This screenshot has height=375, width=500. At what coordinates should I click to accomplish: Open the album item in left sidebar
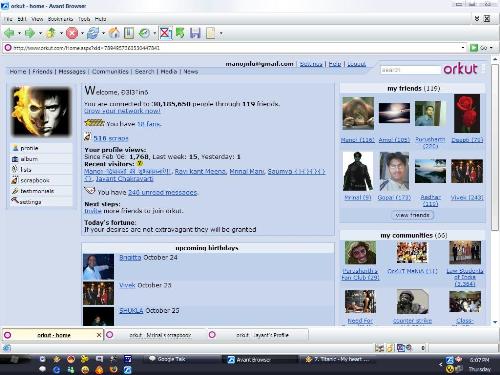coord(41,159)
